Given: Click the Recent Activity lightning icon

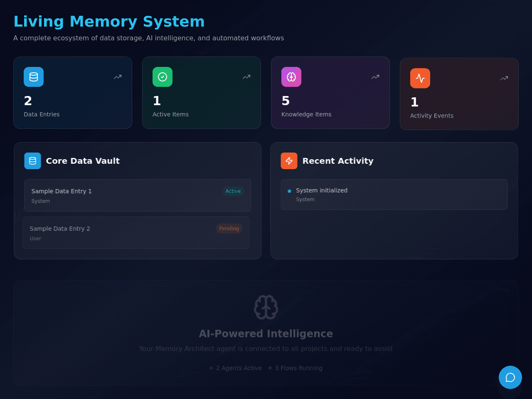Looking at the screenshot, I should (289, 161).
